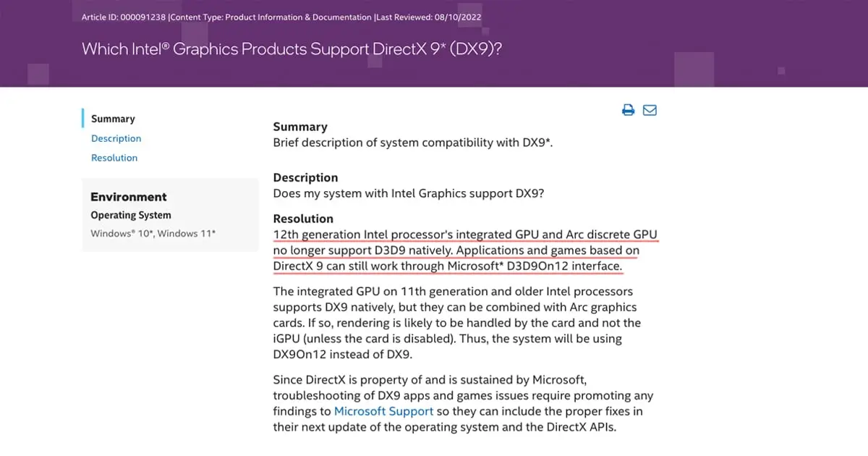Click the print article icon

(628, 110)
